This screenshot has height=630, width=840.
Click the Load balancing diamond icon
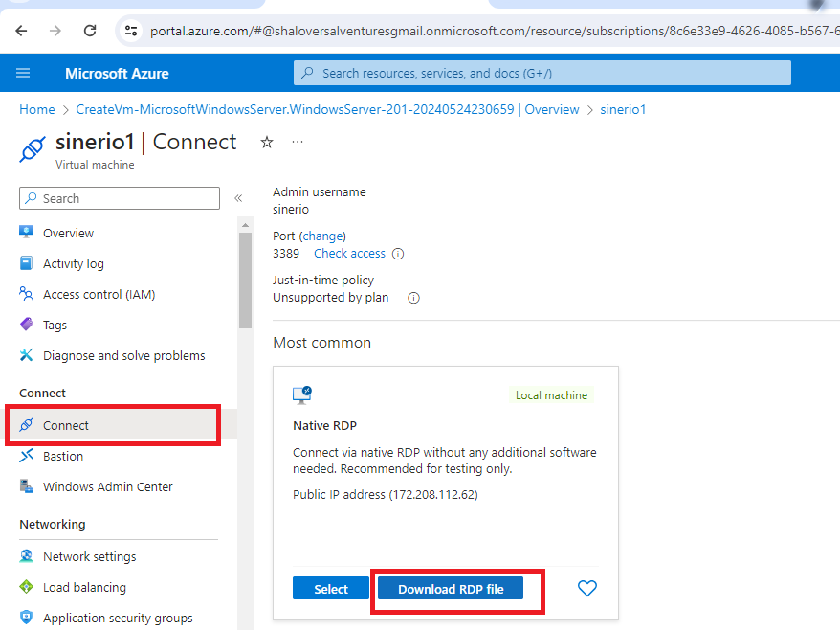coord(26,587)
